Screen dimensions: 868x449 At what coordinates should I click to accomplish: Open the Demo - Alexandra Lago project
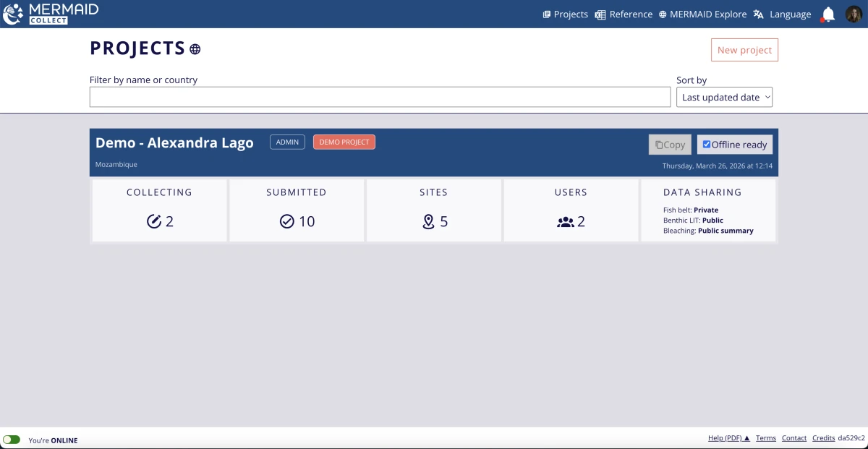coord(174,142)
